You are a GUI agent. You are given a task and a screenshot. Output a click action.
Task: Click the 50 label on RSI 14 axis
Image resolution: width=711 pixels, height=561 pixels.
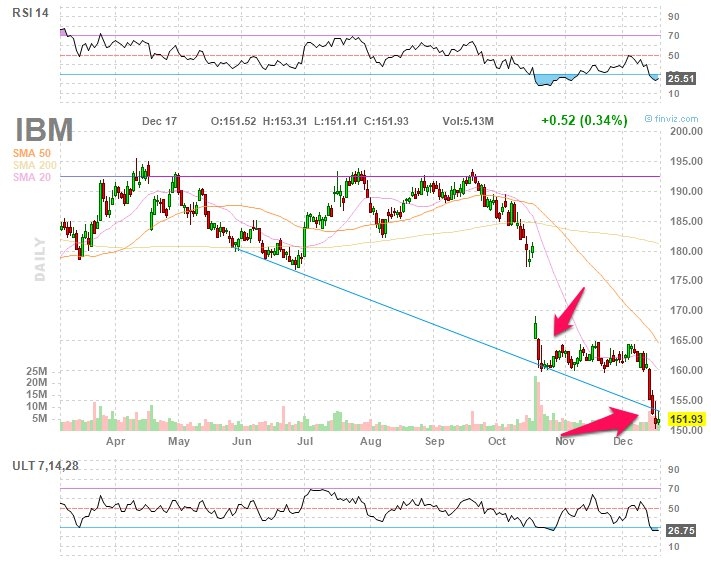click(x=673, y=55)
